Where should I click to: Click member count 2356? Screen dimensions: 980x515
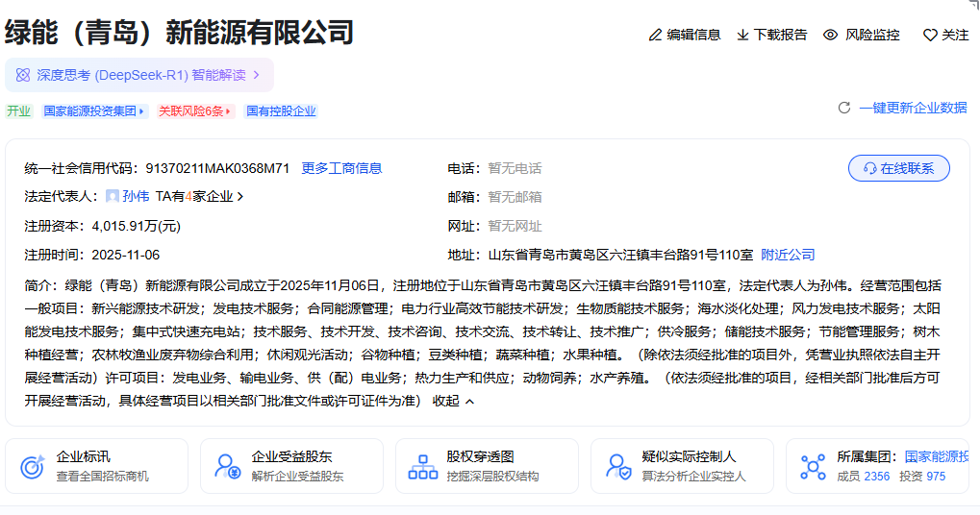876,477
